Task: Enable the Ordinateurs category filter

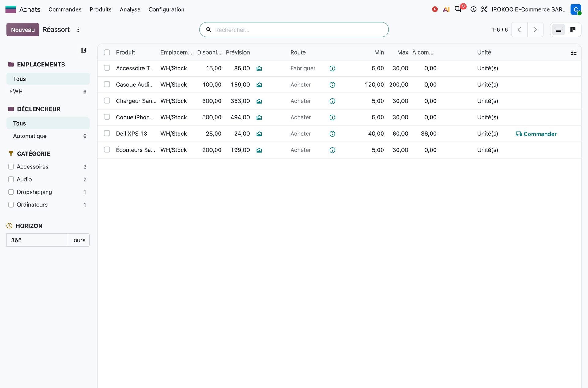Action: 11,205
